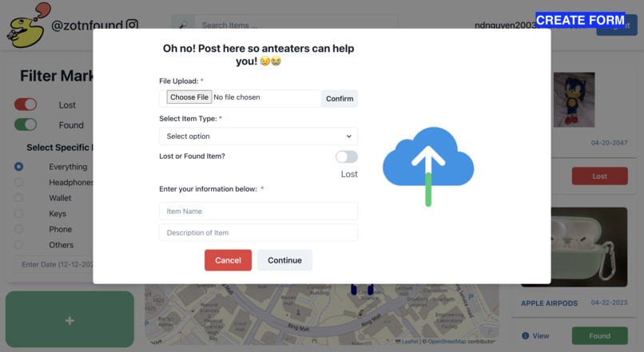The width and height of the screenshot is (644, 352).
Task: Click the plus icon on green button
Action: point(70,320)
